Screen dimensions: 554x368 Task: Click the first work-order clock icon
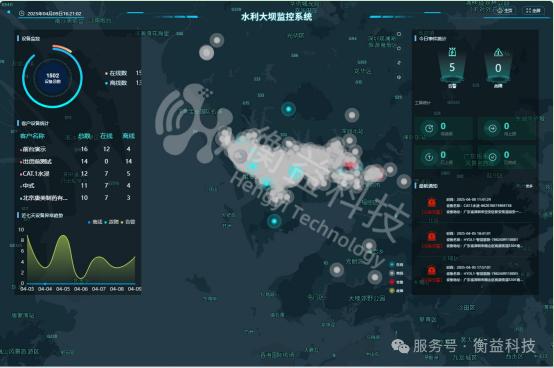pos(429,128)
